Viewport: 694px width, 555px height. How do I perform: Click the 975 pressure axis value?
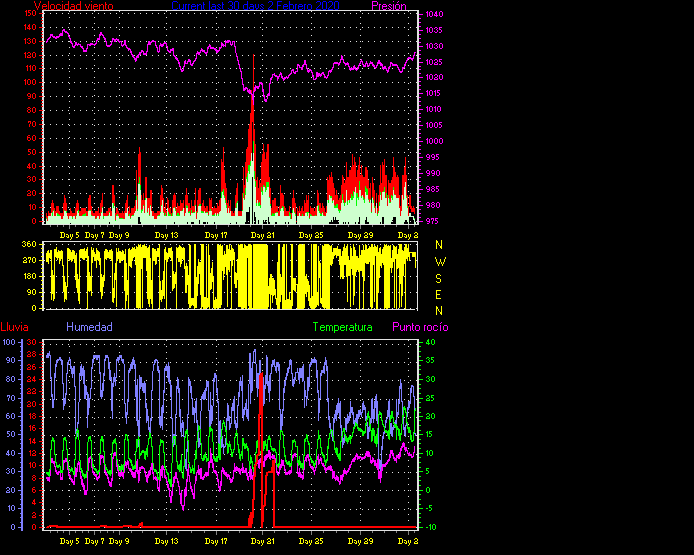coord(432,221)
